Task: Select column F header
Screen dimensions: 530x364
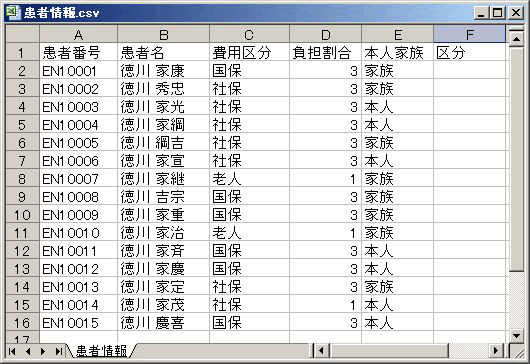Action: 469,35
